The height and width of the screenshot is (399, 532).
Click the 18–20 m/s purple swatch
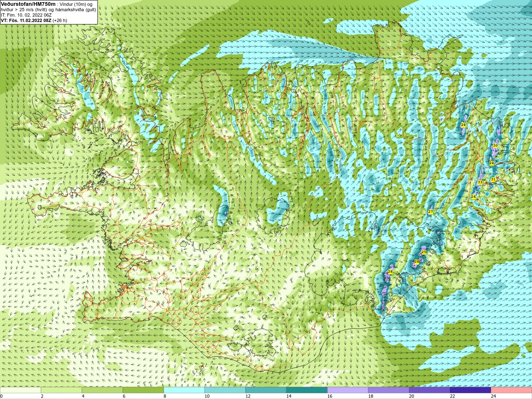pos(389,390)
